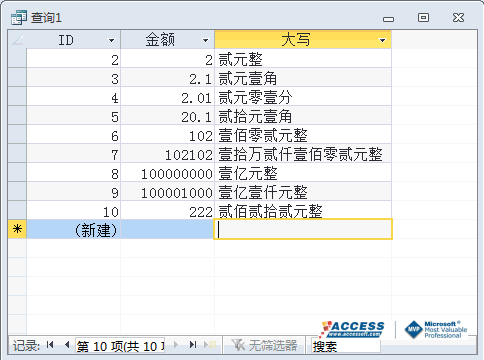Create new blank record icon
The width and height of the screenshot is (484, 360).
[210, 345]
